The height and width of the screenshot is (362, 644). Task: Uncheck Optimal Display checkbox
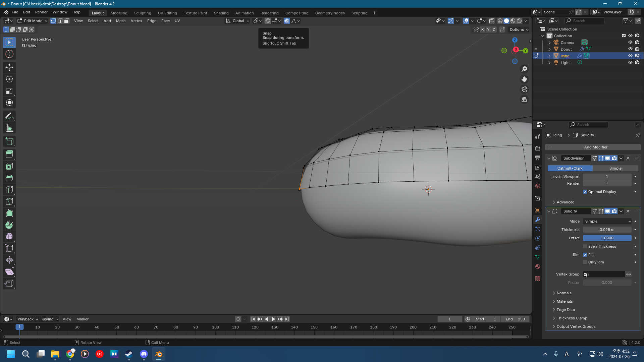pyautogui.click(x=585, y=192)
